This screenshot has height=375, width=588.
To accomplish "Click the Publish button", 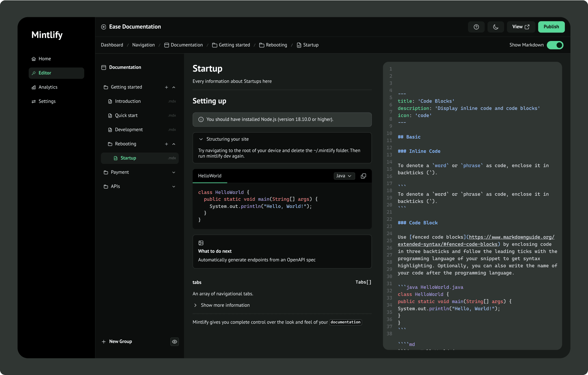I will (x=551, y=27).
